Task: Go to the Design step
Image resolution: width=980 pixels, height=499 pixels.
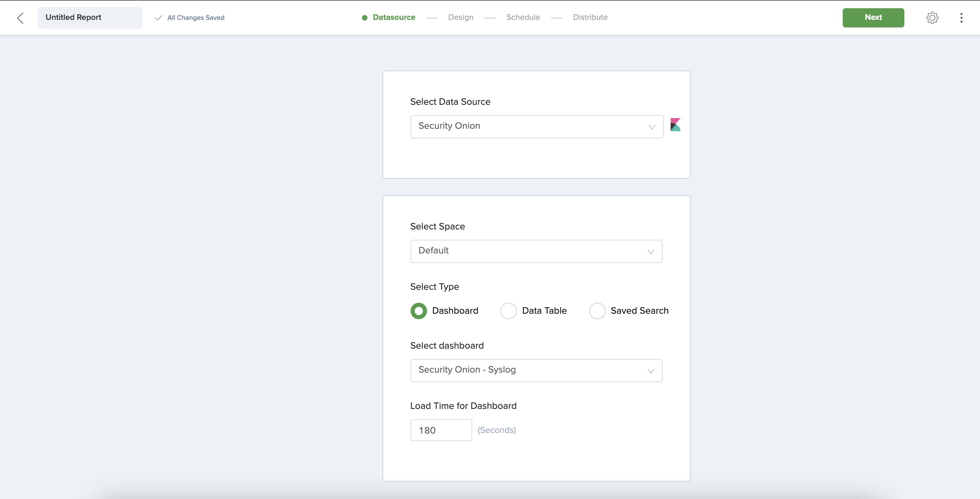Action: 461,17
